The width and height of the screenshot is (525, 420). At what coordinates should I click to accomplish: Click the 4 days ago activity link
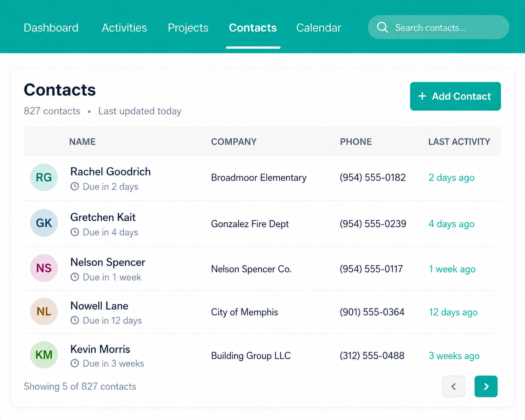coord(451,224)
